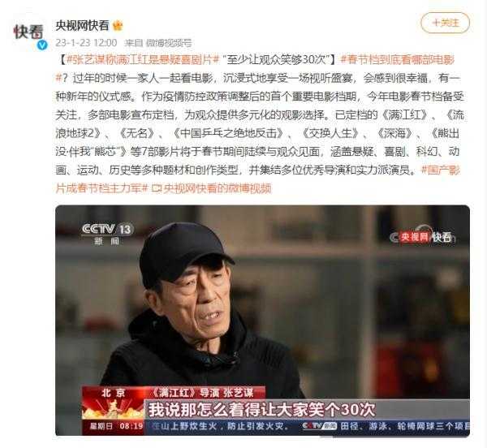Click the video icon before 央视网快看的微博视频
The image size is (487, 448).
157,188
